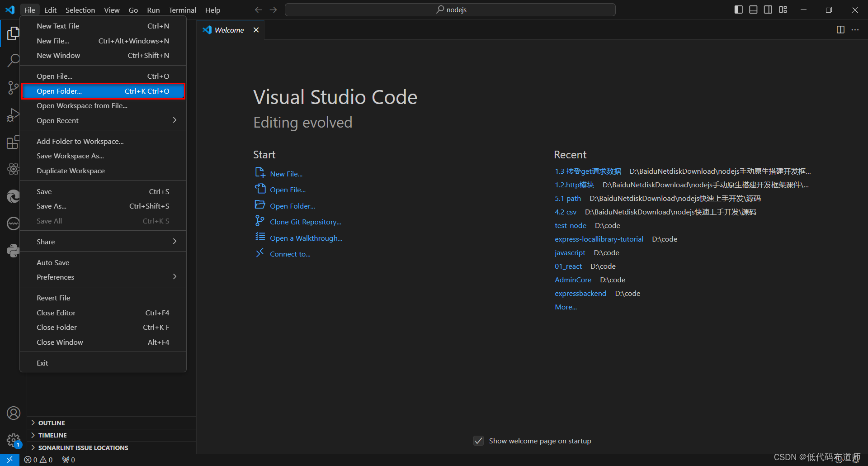Click the errors and warnings status item
This screenshot has height=466, width=868.
click(x=38, y=460)
